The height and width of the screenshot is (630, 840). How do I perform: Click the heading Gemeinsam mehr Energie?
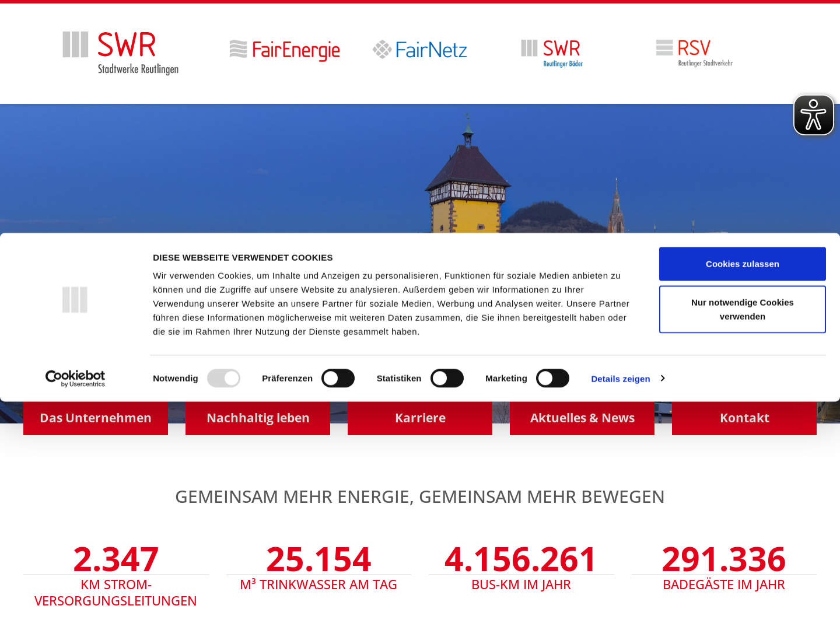coord(420,496)
